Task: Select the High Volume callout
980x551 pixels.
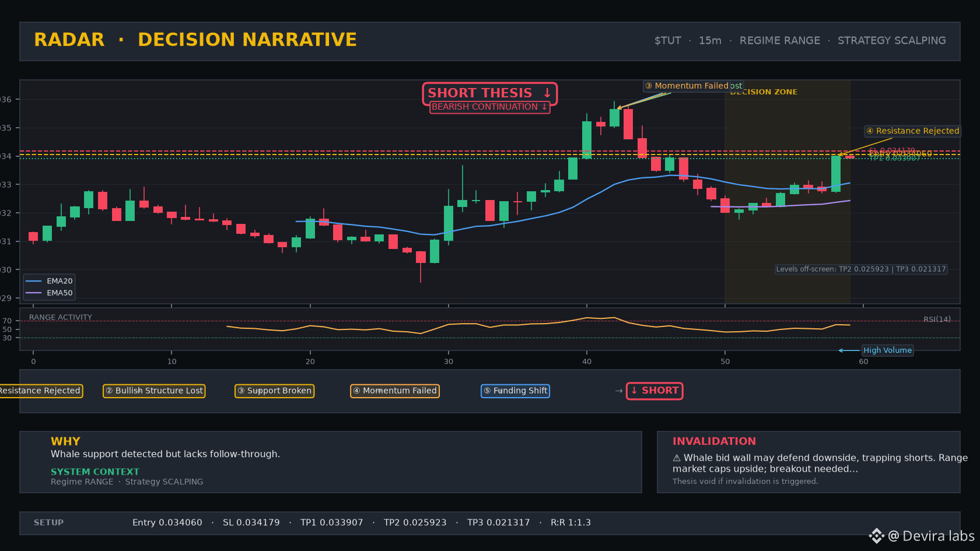Action: [887, 350]
